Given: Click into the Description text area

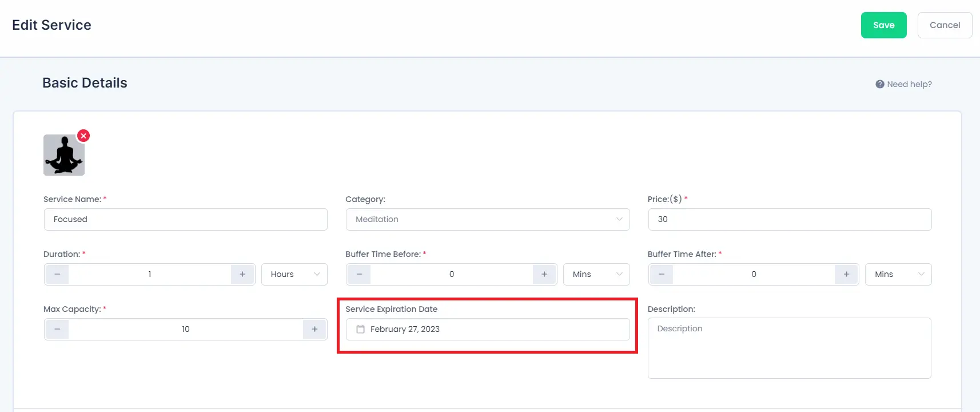Looking at the screenshot, I should point(790,348).
